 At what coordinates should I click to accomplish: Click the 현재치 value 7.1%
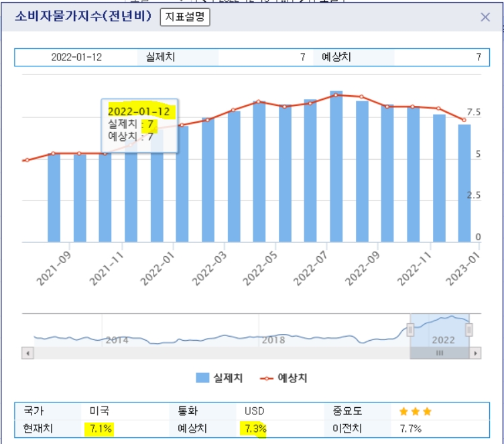click(101, 429)
